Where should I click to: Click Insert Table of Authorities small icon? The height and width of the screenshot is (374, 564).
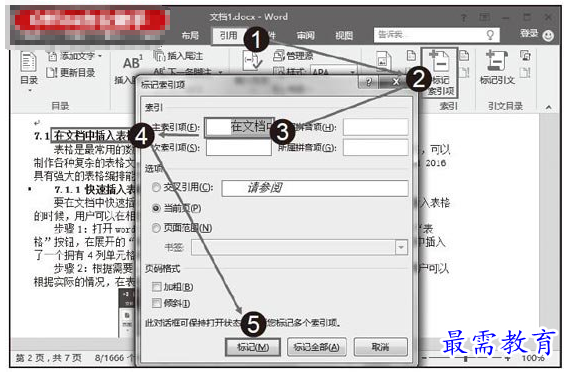click(525, 55)
